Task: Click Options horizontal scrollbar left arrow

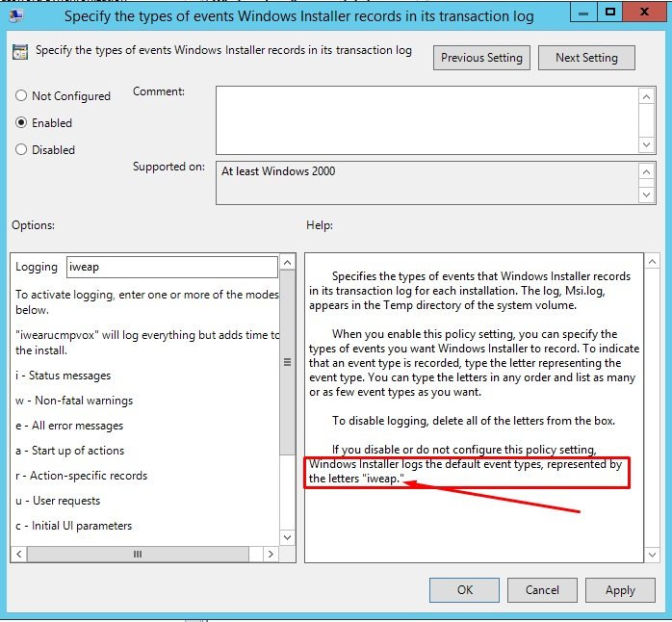Action: pyautogui.click(x=19, y=555)
